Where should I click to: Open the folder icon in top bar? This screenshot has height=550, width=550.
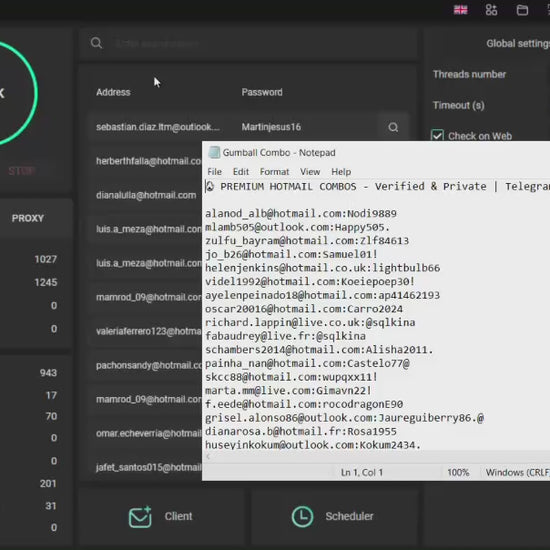tap(522, 10)
